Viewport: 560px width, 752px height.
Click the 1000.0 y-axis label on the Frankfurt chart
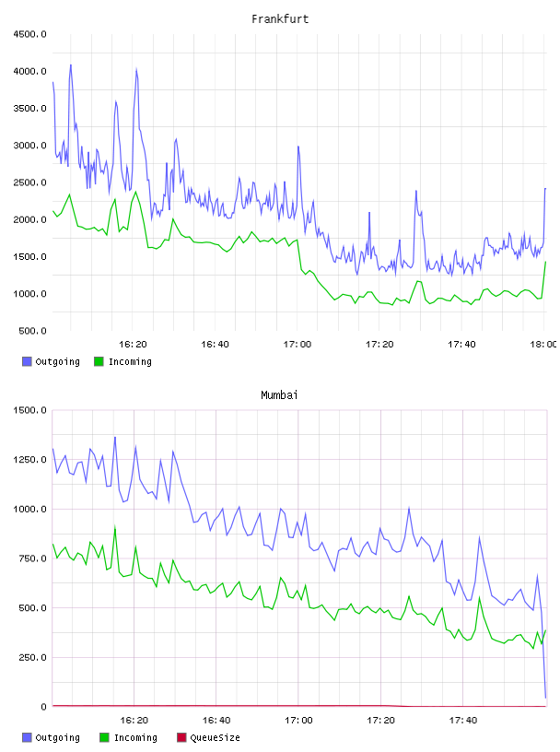point(29,293)
